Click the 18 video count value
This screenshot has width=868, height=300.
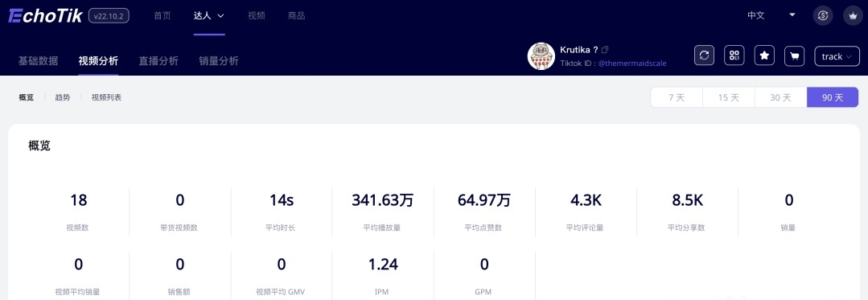coord(79,200)
